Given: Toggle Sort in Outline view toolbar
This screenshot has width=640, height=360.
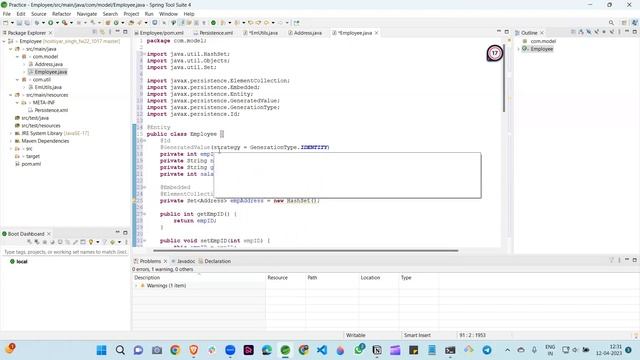Looking at the screenshot, I should click(x=581, y=32).
